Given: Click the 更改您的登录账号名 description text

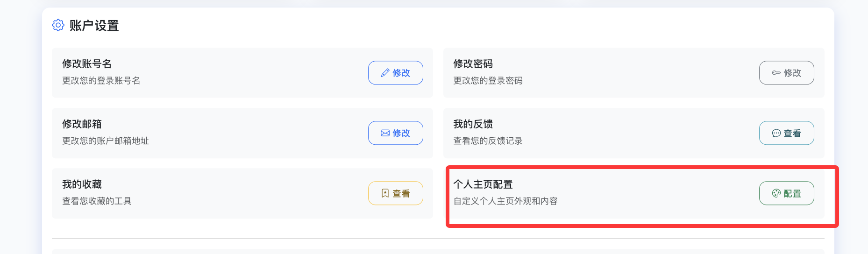Looking at the screenshot, I should point(101,81).
